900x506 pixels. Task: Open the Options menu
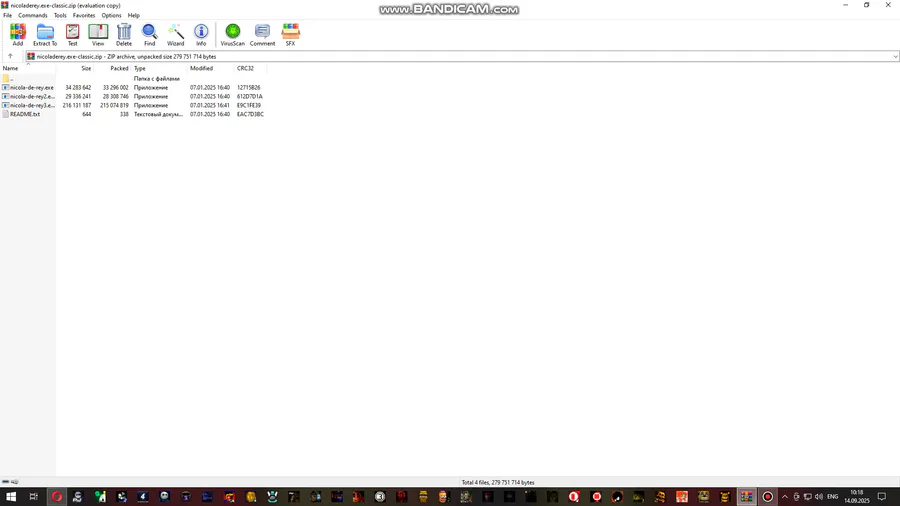[111, 15]
